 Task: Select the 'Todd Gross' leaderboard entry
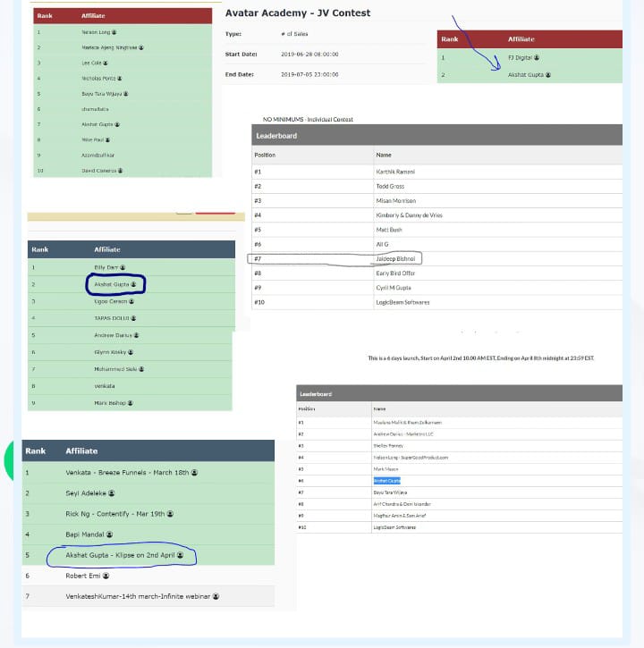[390, 187]
